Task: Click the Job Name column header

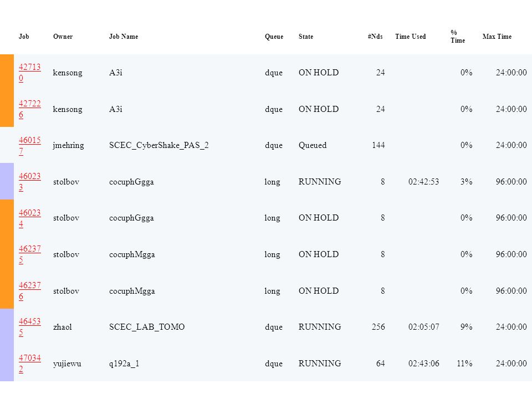Action: point(124,37)
